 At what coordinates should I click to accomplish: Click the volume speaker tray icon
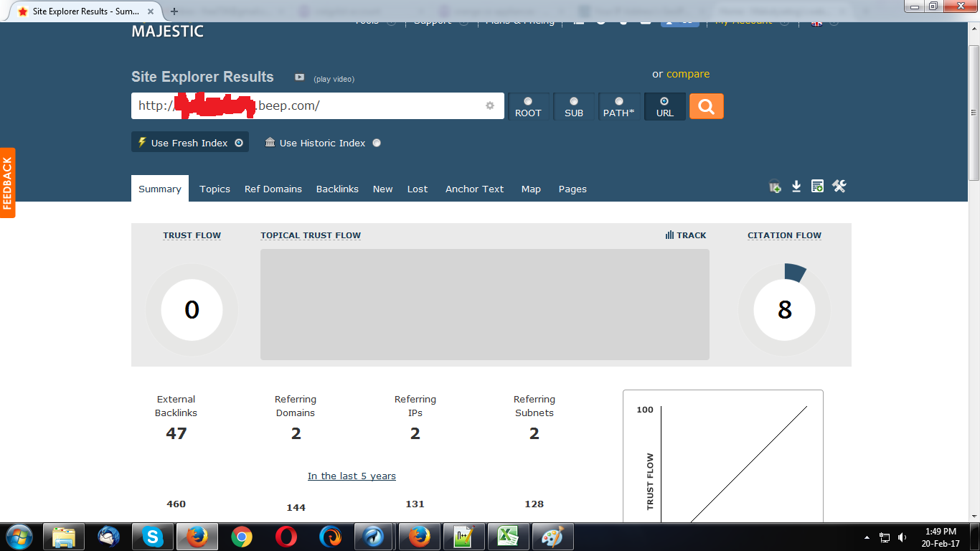902,537
